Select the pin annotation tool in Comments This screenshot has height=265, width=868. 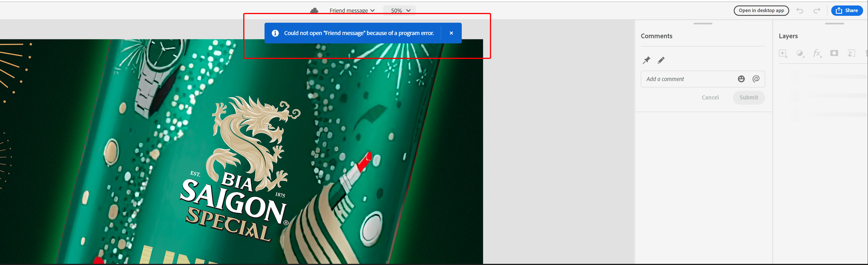[646, 60]
